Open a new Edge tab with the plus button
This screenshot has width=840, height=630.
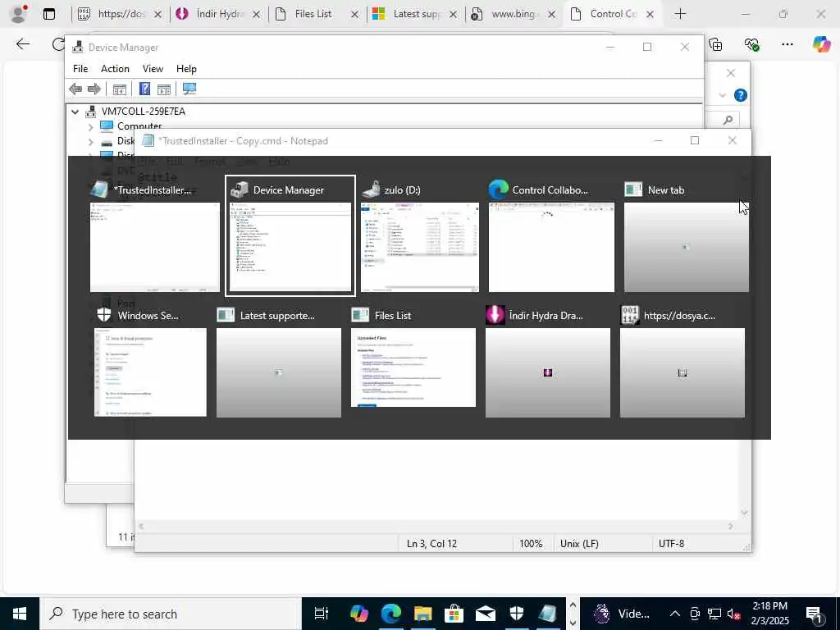point(680,14)
